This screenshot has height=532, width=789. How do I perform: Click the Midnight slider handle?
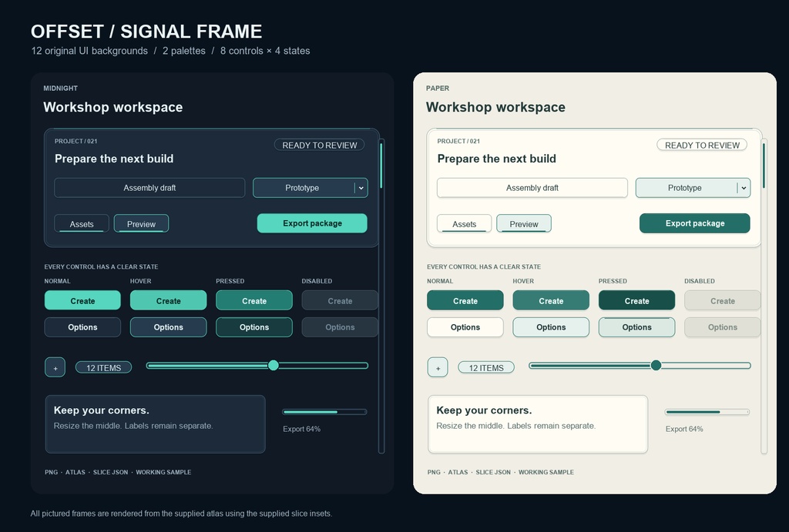click(x=274, y=365)
